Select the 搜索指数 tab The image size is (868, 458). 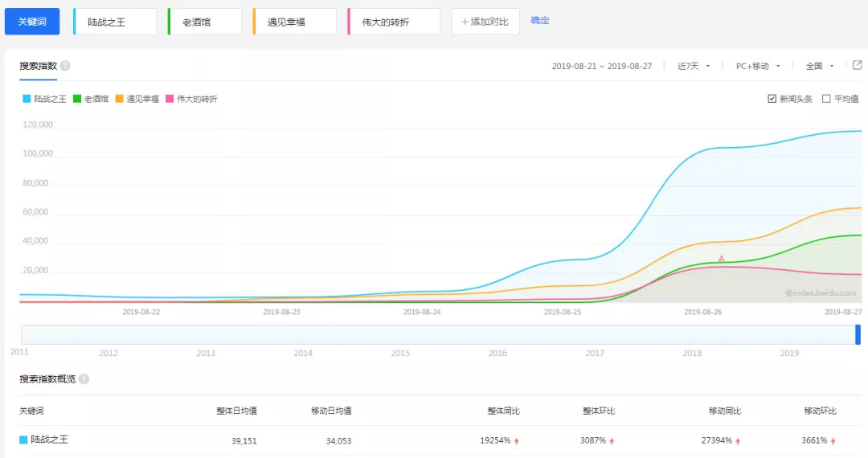point(38,66)
